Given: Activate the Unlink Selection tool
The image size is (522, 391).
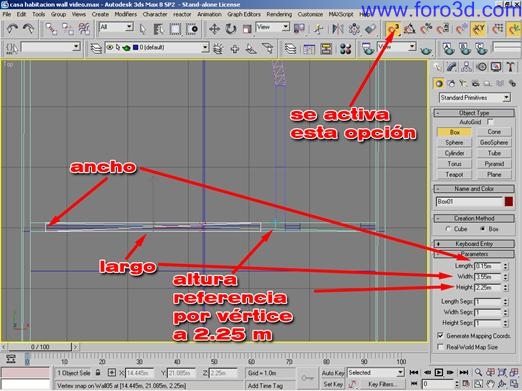Looking at the screenshot, I should pos(68,29).
